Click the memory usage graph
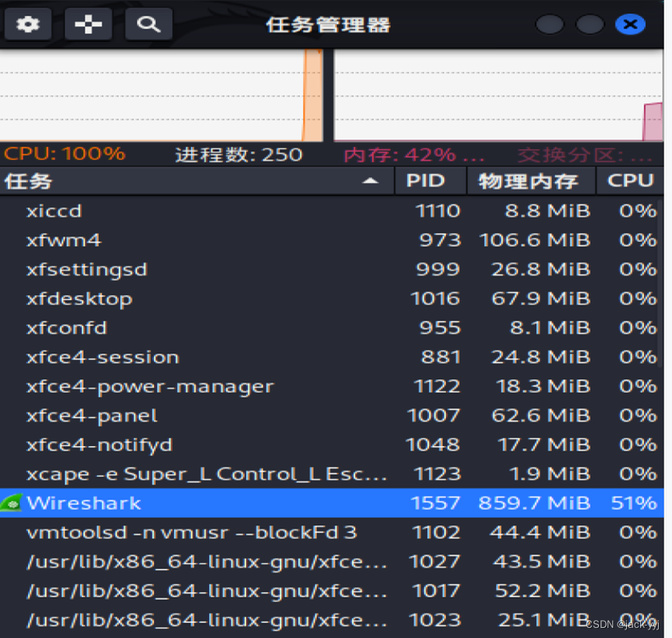Viewport: 672px width, 638px height. coord(499,95)
